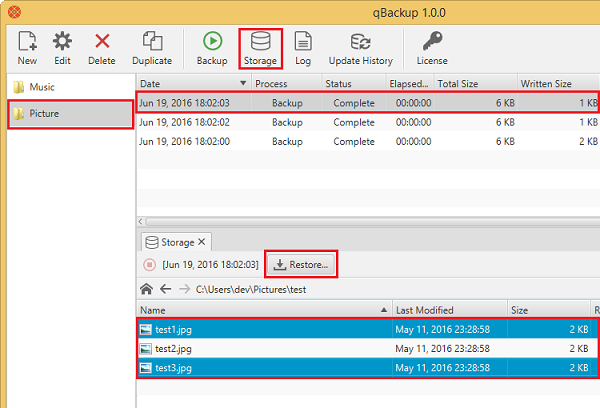Image resolution: width=600 pixels, height=408 pixels.
Task: Sort files by Last Modified column
Action: 450,310
